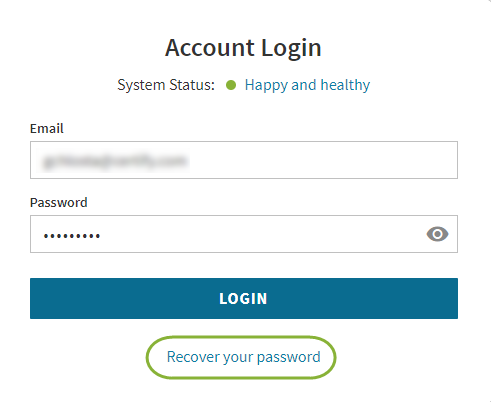Place the cursor in the blurred email address
Screen dimensions: 491x402
pos(115,161)
